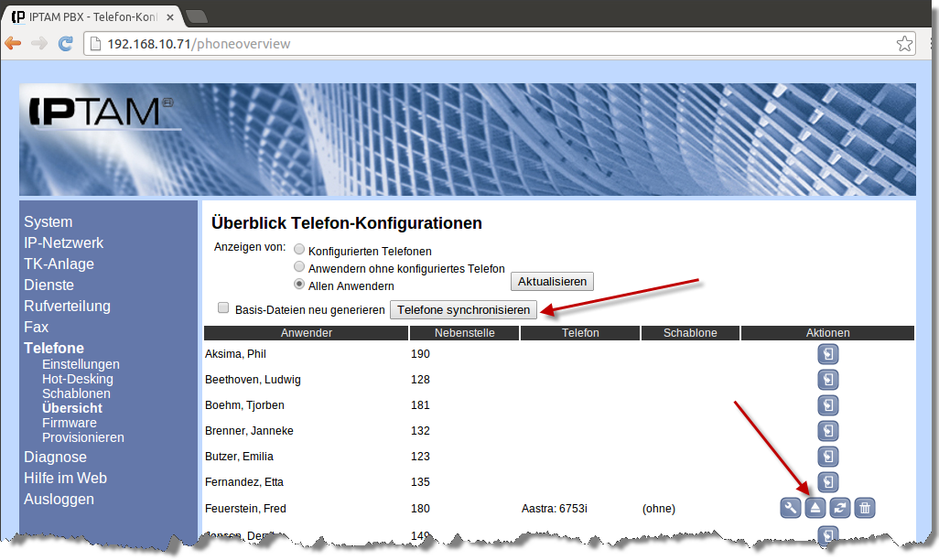
Task: Bookmark the page with the star icon
Action: [904, 43]
